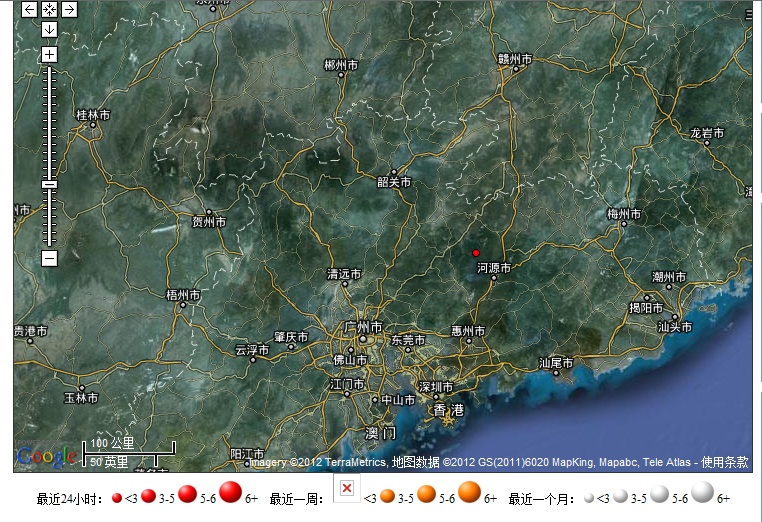The height and width of the screenshot is (522, 762).
Task: Pan the map left with the arrow
Action: (28, 9)
